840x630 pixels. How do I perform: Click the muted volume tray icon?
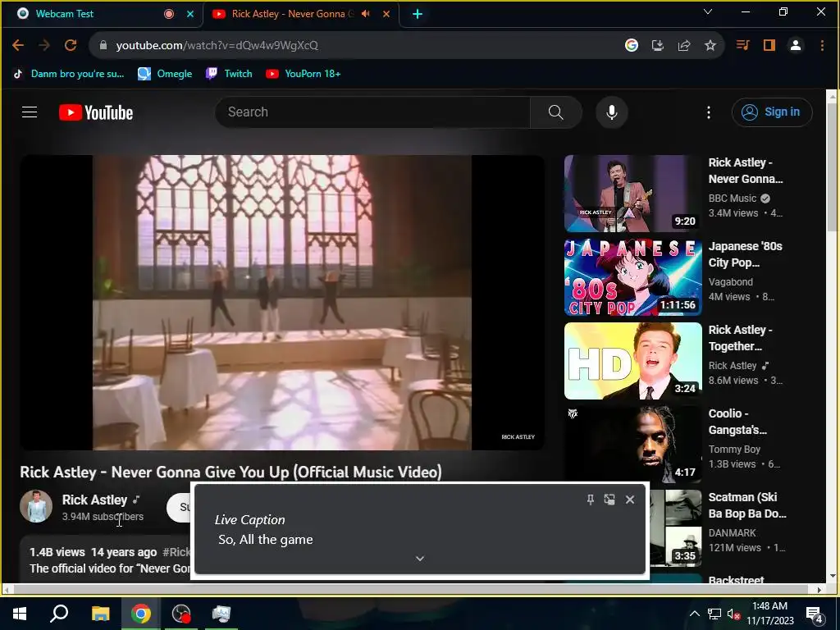733,614
